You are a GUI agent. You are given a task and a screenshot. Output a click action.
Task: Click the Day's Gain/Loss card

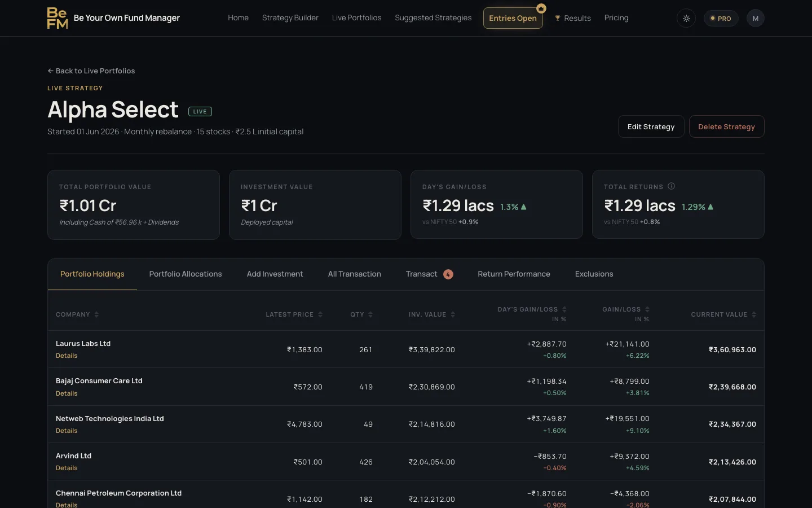click(x=497, y=204)
